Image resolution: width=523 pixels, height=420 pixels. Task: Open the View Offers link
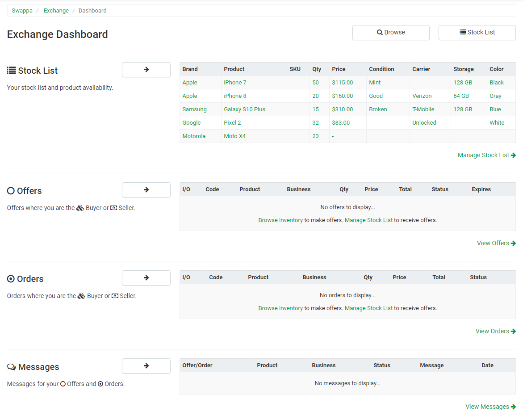pyautogui.click(x=496, y=243)
